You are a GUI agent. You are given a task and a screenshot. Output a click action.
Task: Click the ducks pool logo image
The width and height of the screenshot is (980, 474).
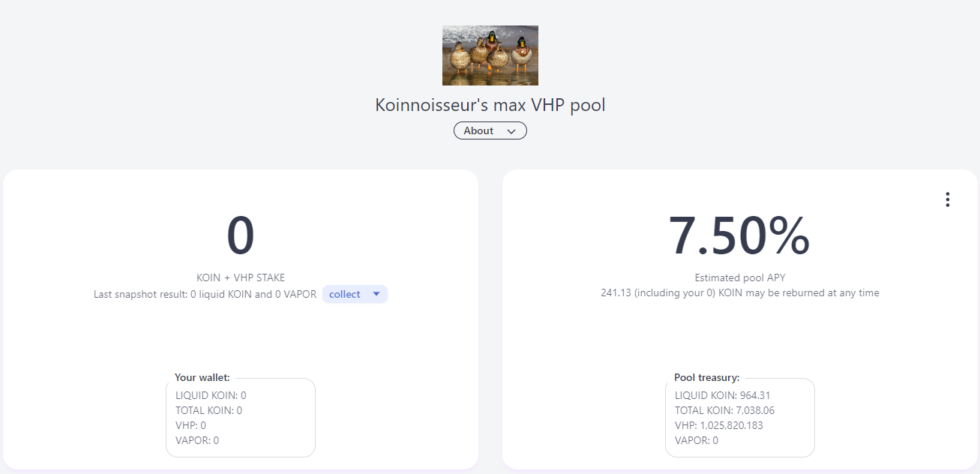point(490,55)
